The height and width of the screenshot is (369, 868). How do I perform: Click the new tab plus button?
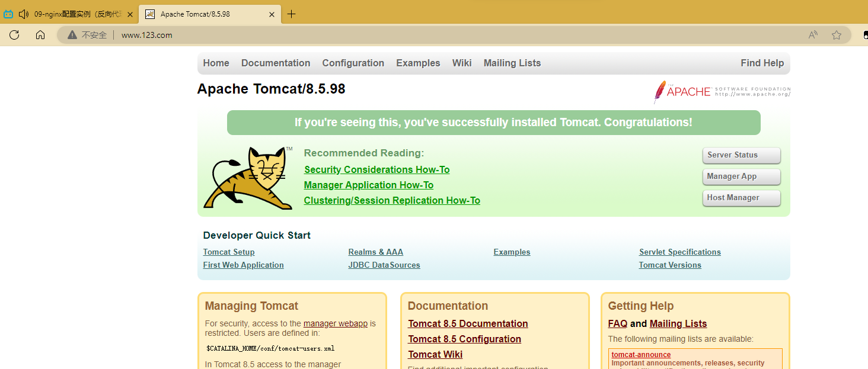click(x=291, y=14)
